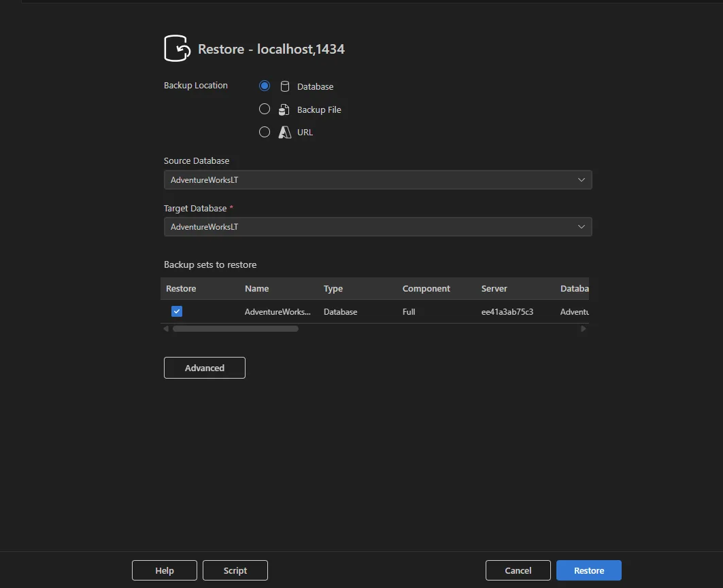The height and width of the screenshot is (588, 723).
Task: Expand the Target Database dropdown
Action: (x=377, y=227)
